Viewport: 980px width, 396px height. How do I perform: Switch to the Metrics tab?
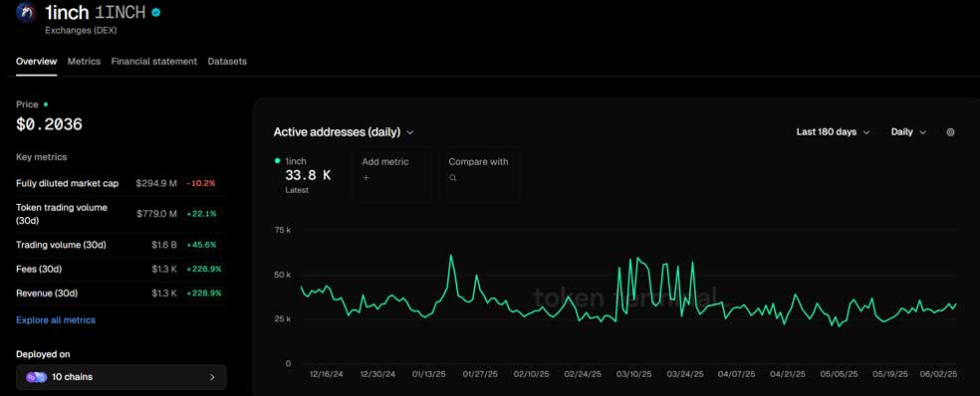(84, 62)
